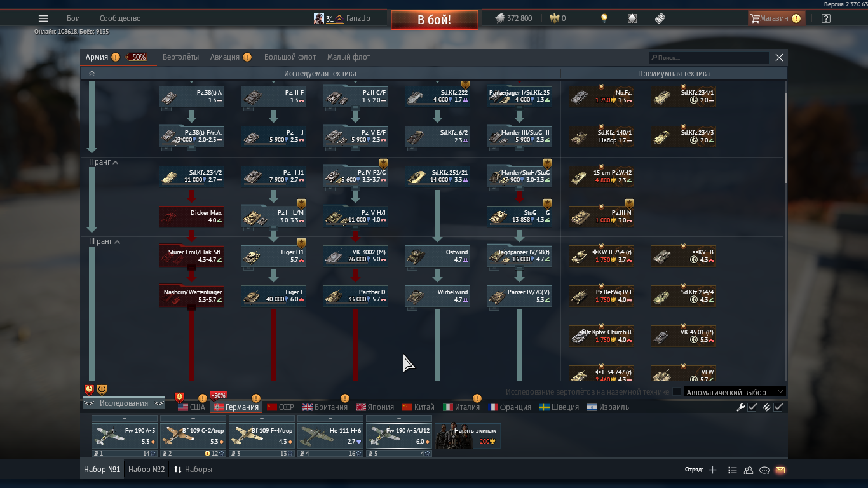Collapse the top rank chevron
This screenshot has height=488, width=868.
tap(92, 73)
